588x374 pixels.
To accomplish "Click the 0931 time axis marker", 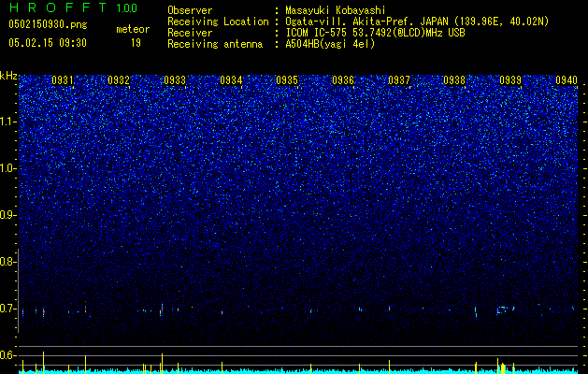I will click(63, 80).
